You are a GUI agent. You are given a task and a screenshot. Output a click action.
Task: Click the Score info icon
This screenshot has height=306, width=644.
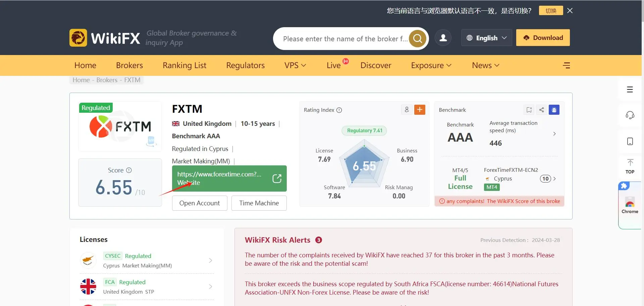tap(129, 170)
